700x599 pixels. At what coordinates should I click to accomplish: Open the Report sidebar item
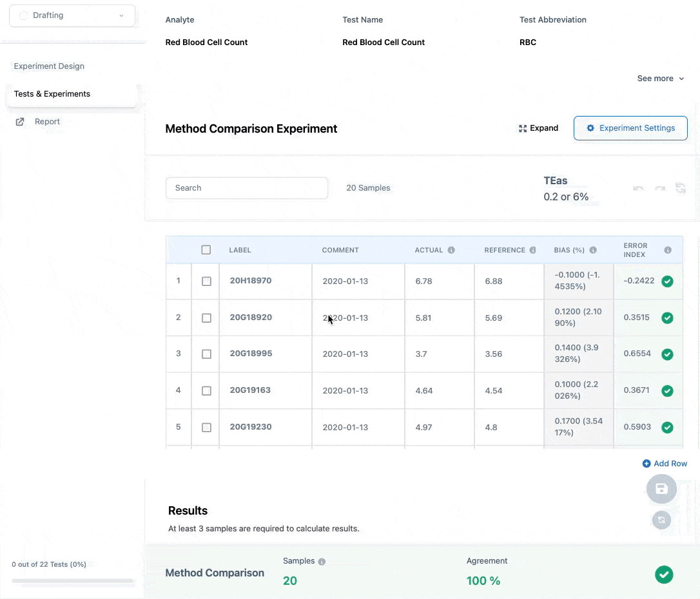(x=47, y=122)
